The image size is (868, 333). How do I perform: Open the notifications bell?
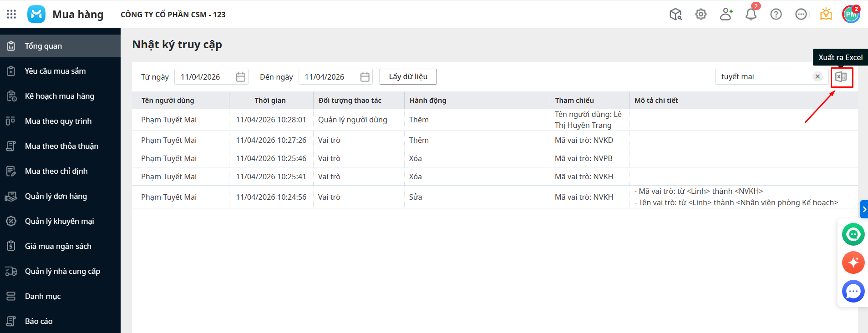coord(751,15)
